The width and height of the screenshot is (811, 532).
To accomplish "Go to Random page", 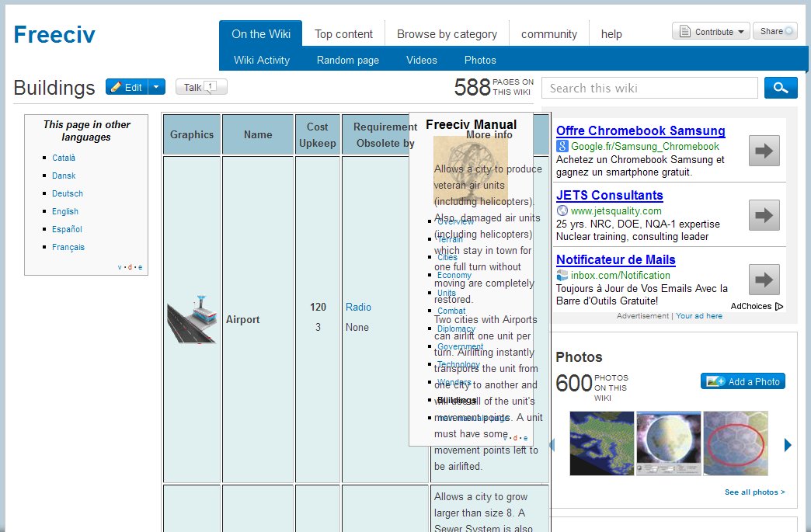I will pyautogui.click(x=348, y=60).
